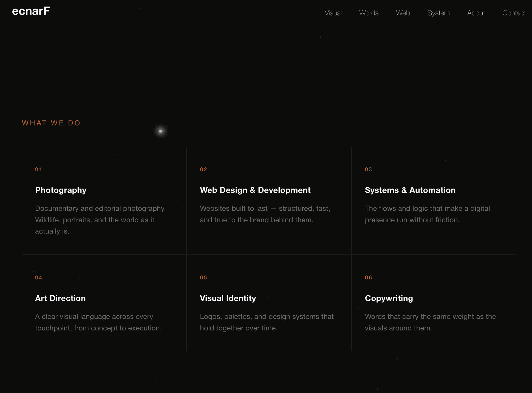The image size is (532, 393).
Task: Click the number 04 label
Action: (39, 277)
